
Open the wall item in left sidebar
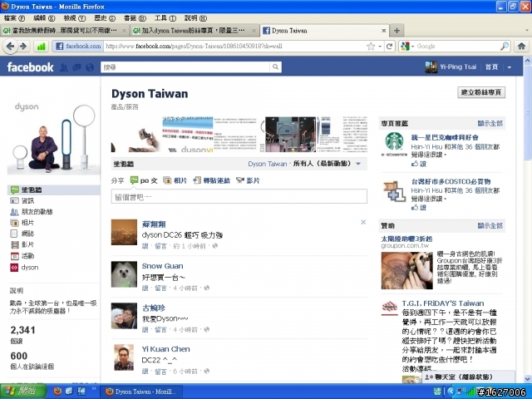click(x=53, y=190)
